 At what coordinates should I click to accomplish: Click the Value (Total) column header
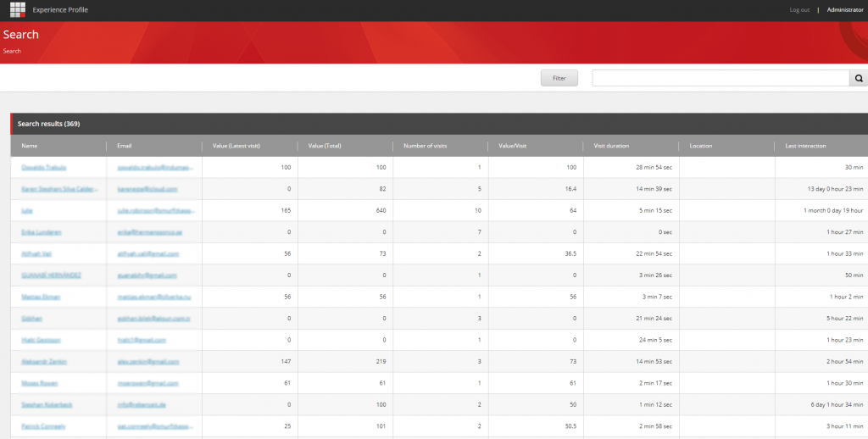click(325, 146)
